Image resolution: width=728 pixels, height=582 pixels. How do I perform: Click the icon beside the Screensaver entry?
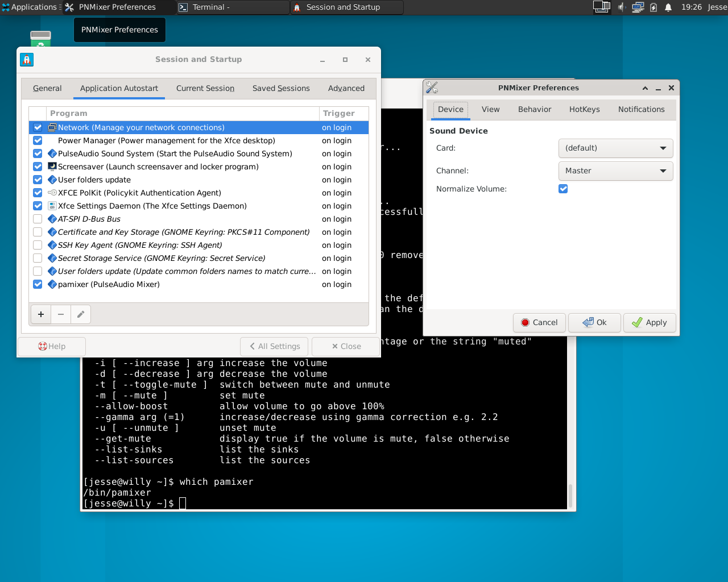tap(52, 167)
